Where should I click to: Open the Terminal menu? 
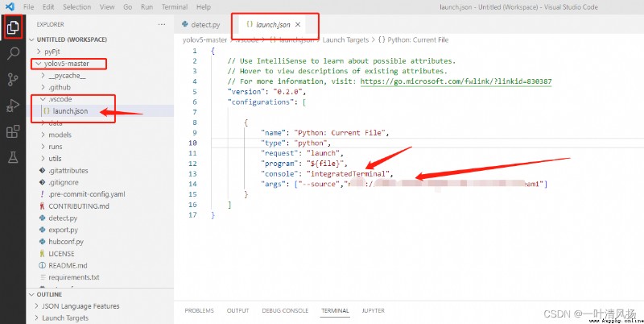point(175,7)
